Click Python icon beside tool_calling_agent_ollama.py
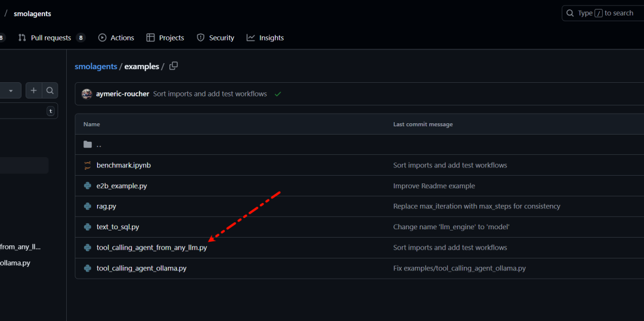 point(88,269)
